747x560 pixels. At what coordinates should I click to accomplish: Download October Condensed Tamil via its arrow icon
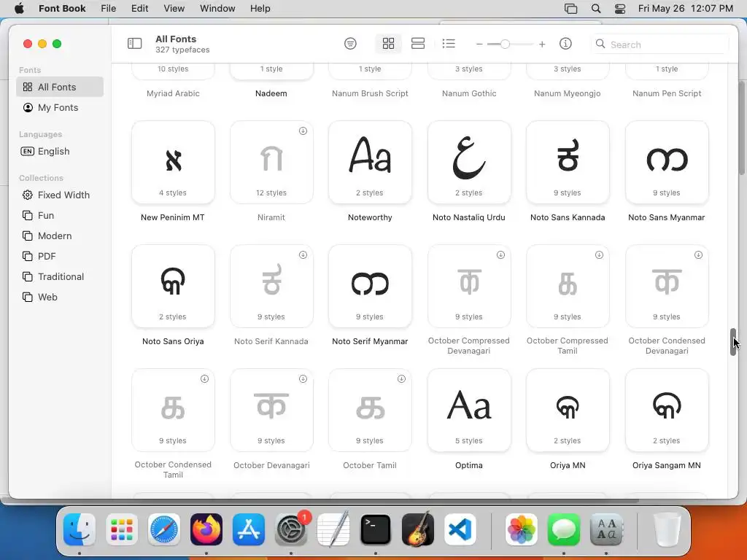(x=204, y=379)
